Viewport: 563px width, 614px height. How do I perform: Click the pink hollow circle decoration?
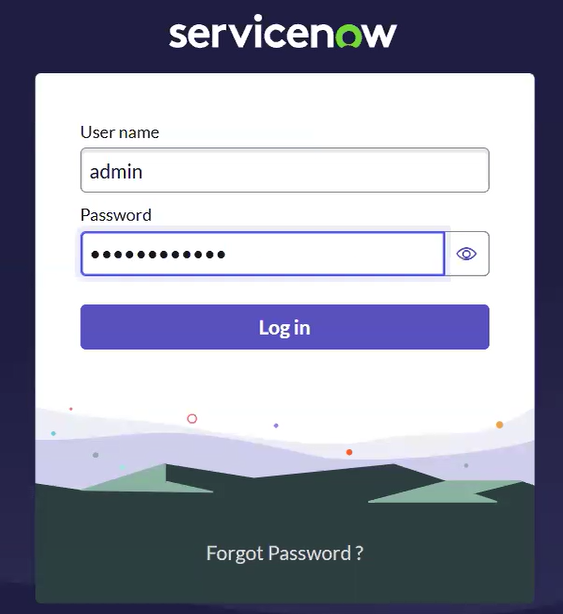coord(192,419)
